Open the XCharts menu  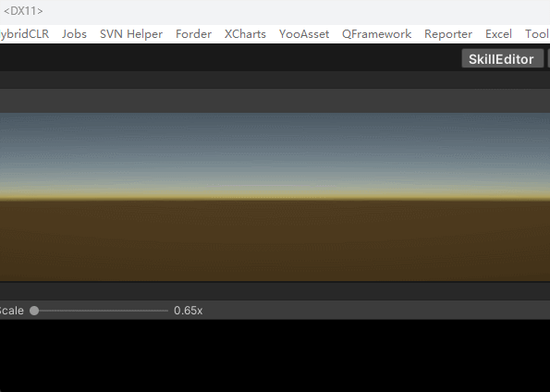coord(245,34)
